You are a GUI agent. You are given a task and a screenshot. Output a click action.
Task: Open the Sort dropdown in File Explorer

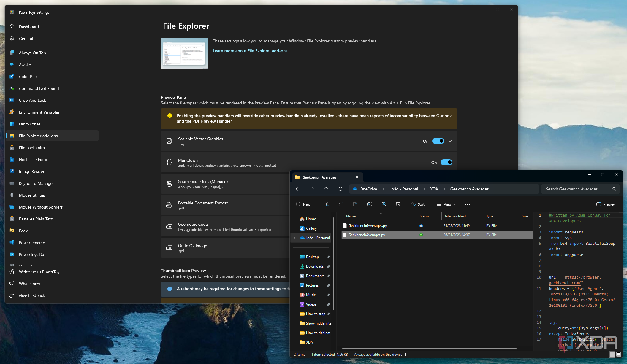[419, 204]
